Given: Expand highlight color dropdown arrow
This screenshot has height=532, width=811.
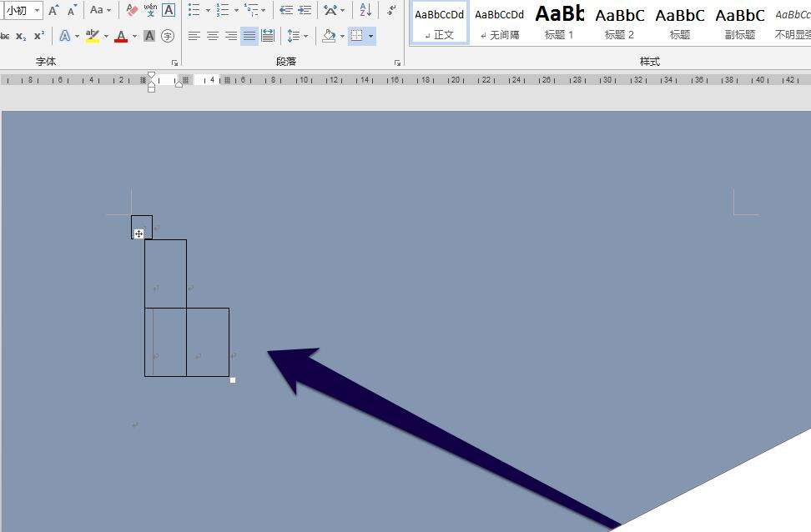Looking at the screenshot, I should pyautogui.click(x=106, y=36).
